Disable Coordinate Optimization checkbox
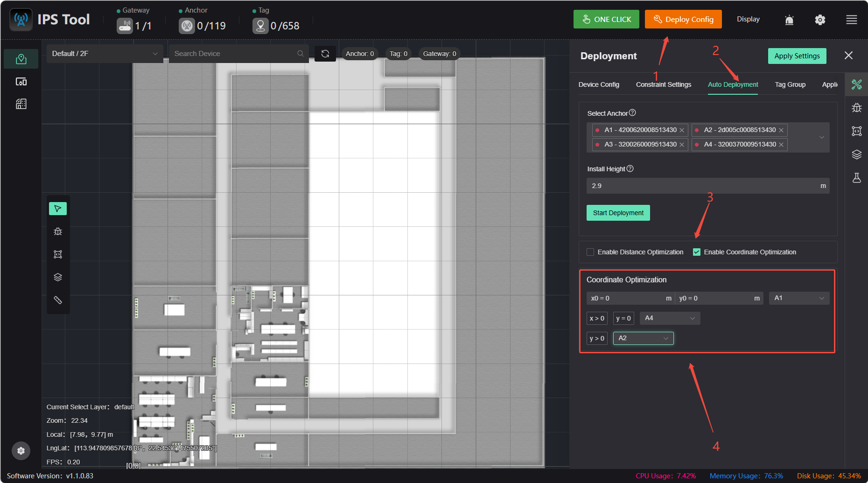This screenshot has height=483, width=868. (x=697, y=252)
